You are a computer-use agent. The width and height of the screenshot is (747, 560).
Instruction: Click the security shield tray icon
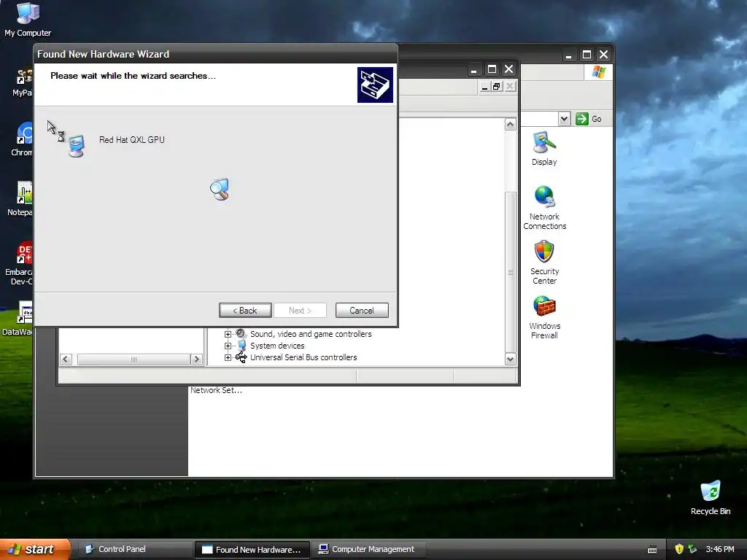click(679, 549)
